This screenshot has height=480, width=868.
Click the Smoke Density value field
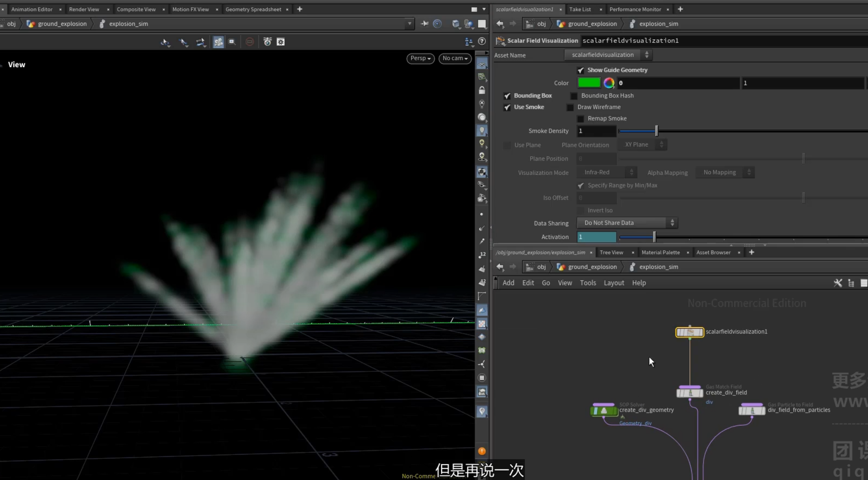coord(596,131)
